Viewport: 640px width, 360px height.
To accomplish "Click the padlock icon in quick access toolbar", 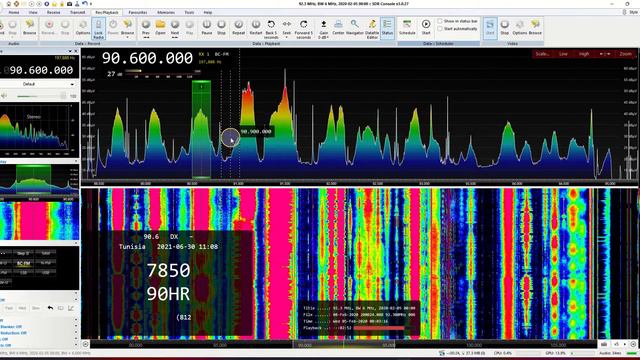I will click(x=62, y=4).
